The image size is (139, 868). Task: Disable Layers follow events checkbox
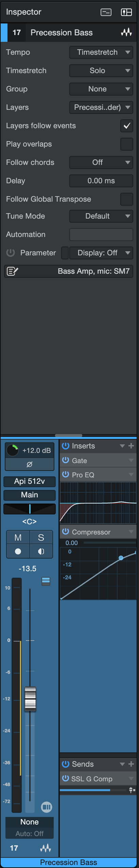pyautogui.click(x=127, y=126)
